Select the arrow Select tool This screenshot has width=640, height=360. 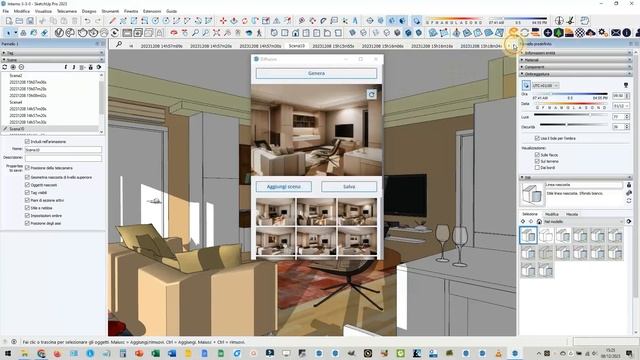(8, 33)
